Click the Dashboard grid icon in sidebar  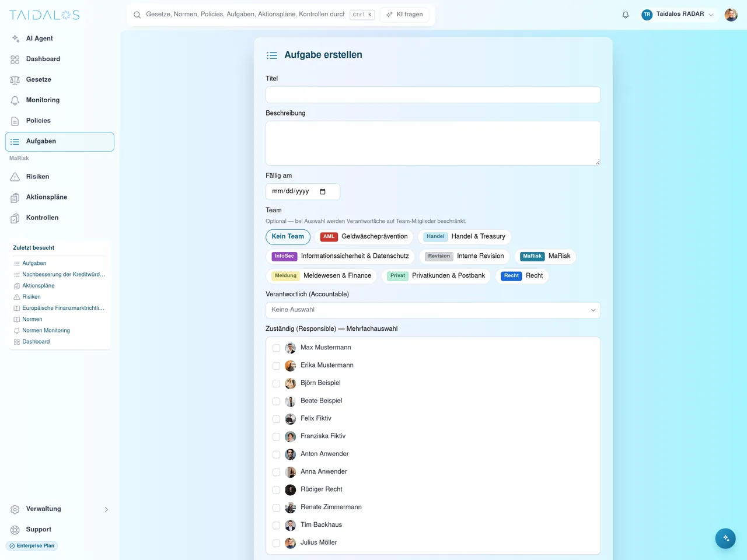pyautogui.click(x=15, y=60)
